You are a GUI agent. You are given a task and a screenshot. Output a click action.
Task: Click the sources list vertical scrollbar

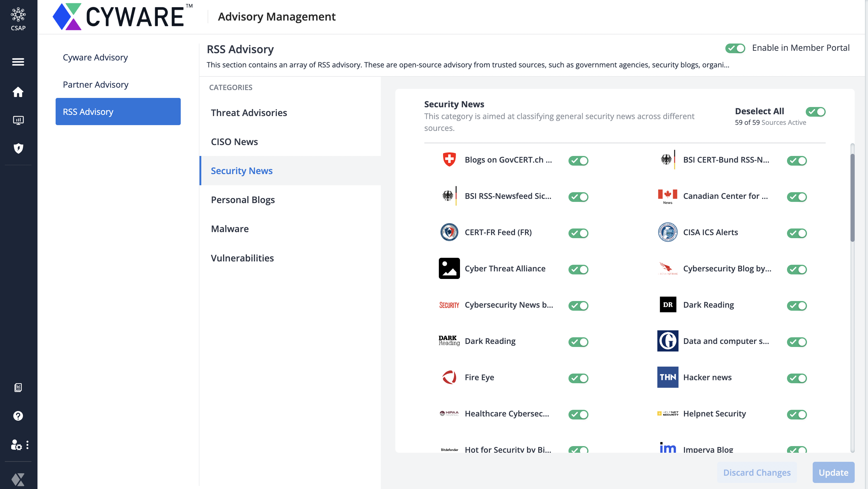coord(852,198)
